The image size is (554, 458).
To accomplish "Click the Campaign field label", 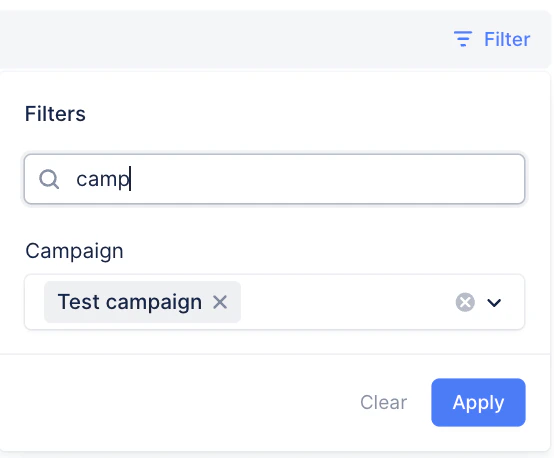I will coord(74,251).
